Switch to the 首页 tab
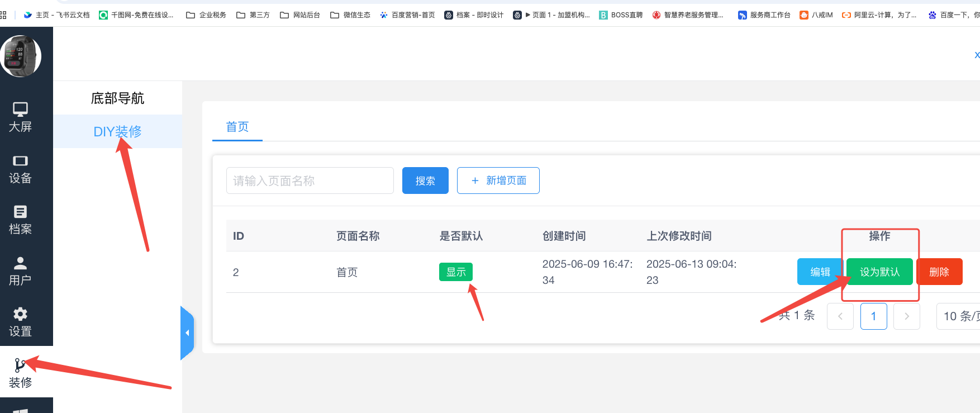The width and height of the screenshot is (980, 413). [237, 127]
